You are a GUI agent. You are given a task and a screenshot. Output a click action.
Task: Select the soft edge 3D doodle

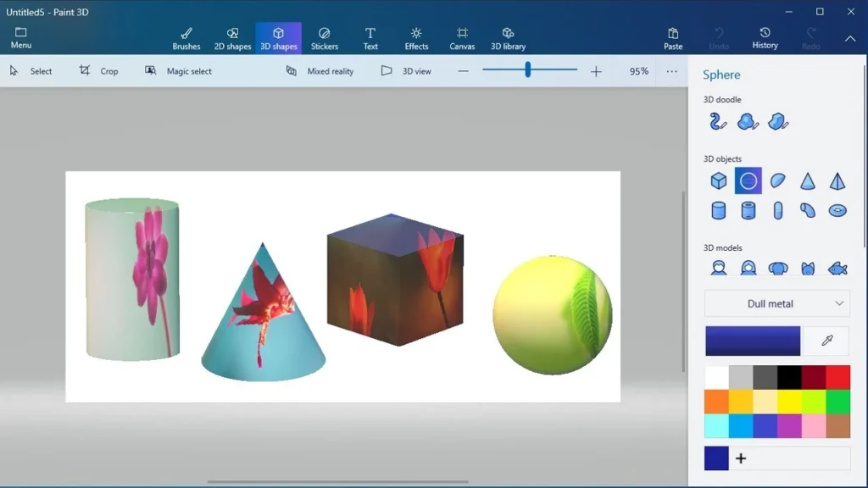(x=748, y=122)
